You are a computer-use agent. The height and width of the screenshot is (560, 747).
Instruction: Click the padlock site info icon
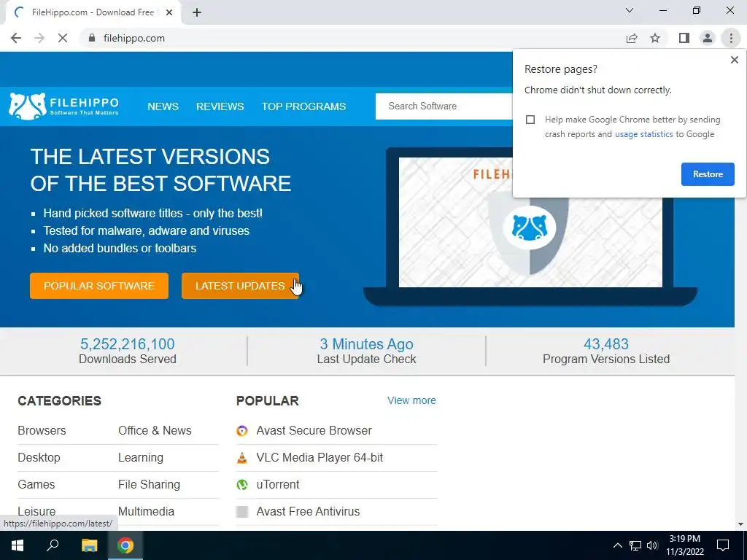click(92, 38)
